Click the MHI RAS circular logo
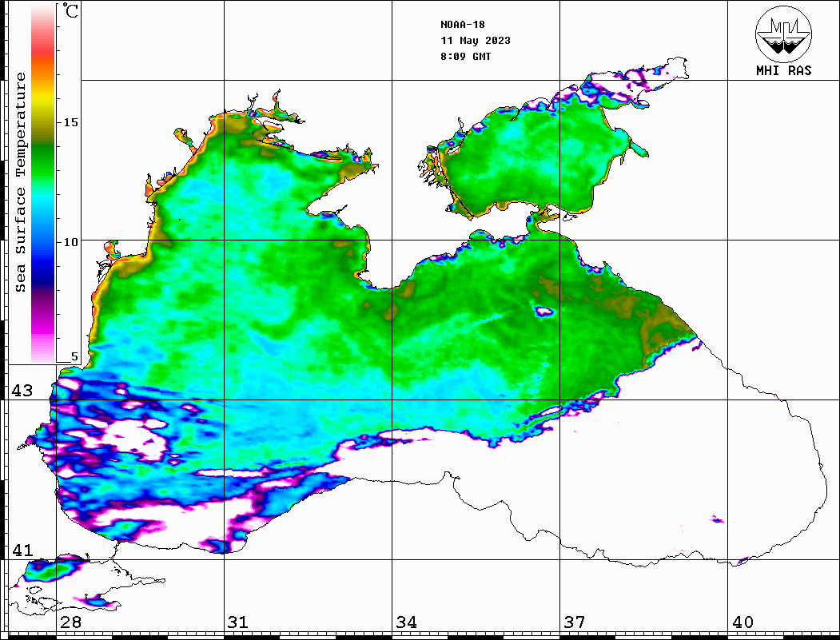Viewport: 840px width, 640px height. click(x=782, y=34)
